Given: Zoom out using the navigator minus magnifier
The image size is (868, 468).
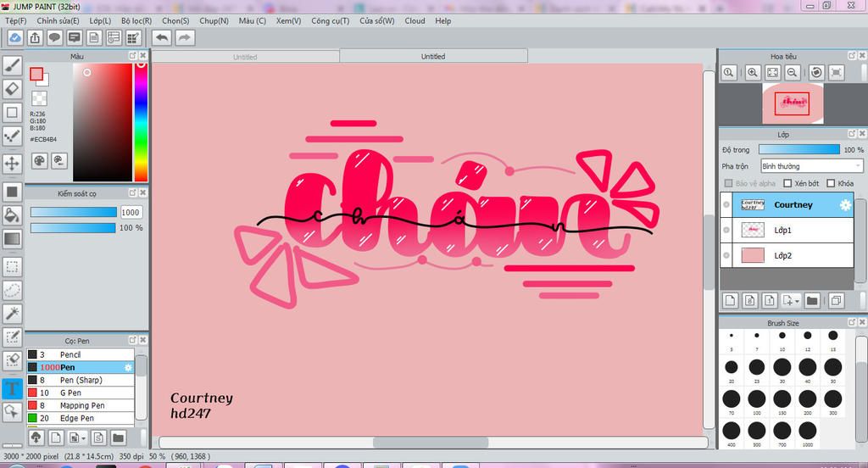Looking at the screenshot, I should (793, 72).
